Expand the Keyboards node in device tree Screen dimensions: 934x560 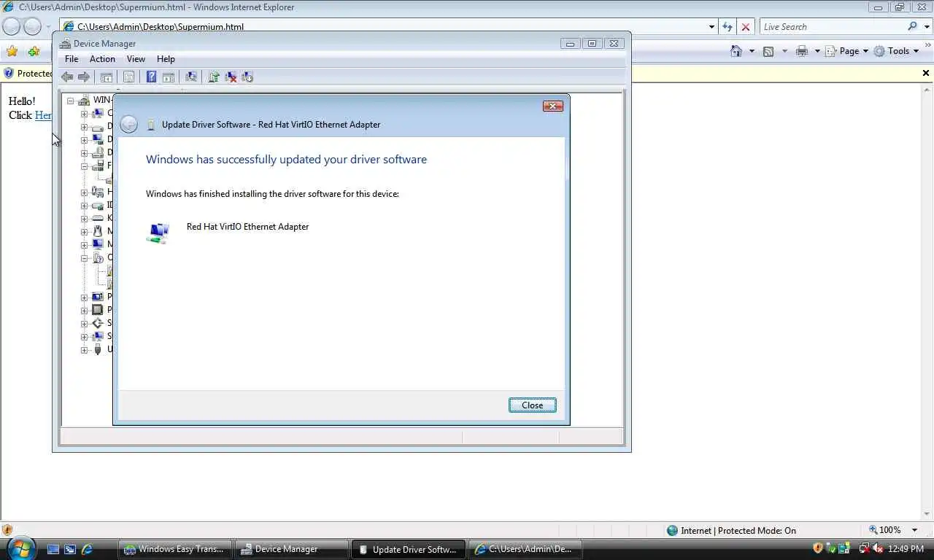(85, 218)
